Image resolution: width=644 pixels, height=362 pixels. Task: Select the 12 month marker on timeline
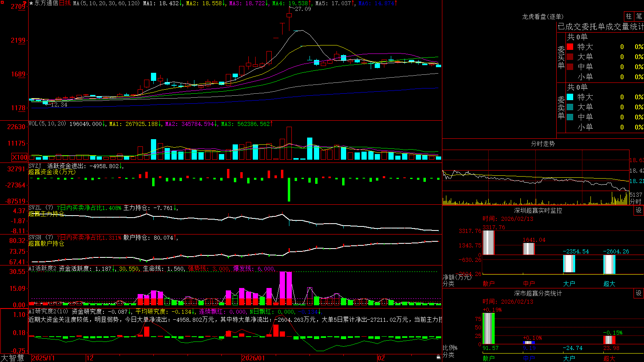point(90,358)
